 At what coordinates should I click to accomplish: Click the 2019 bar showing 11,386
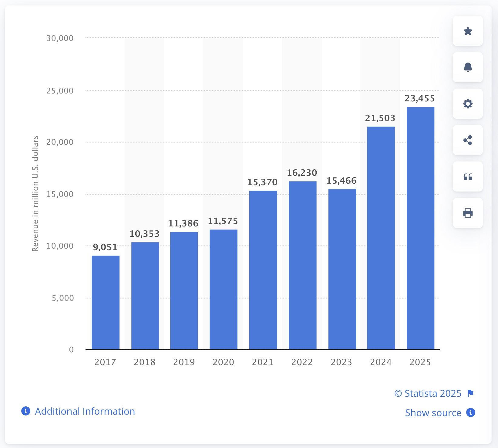184,290
